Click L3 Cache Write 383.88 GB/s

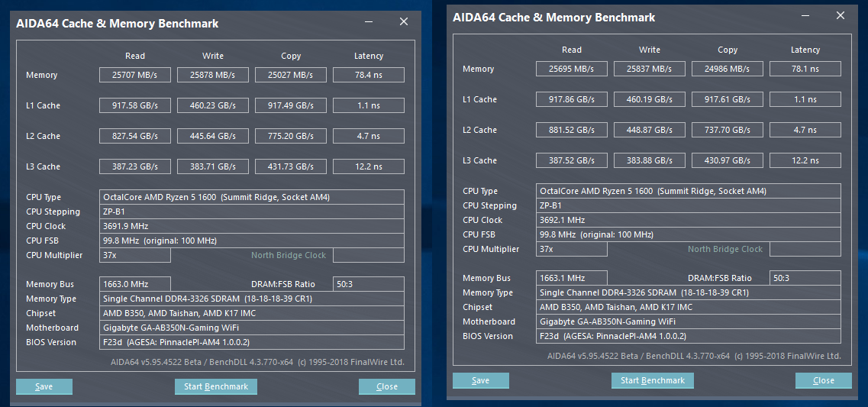pos(650,160)
